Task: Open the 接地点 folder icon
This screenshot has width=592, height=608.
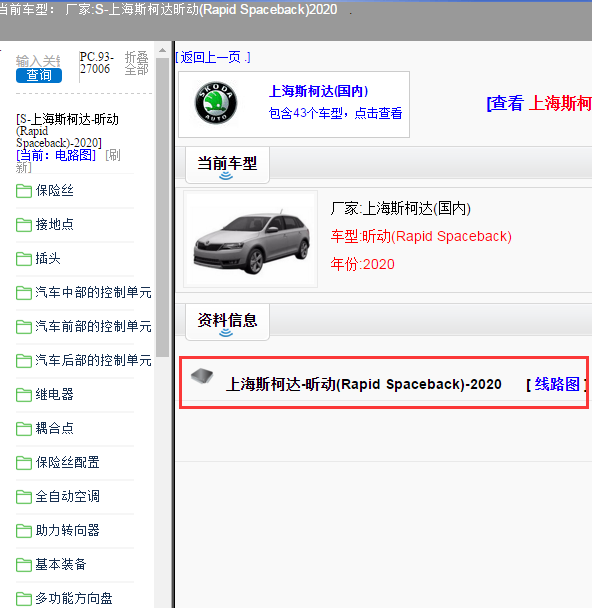Action: point(24,225)
